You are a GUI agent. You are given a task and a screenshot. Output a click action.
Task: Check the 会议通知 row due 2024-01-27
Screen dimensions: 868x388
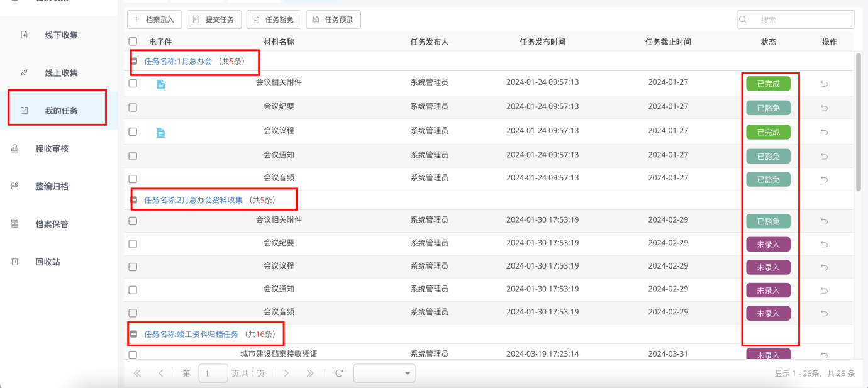click(133, 156)
